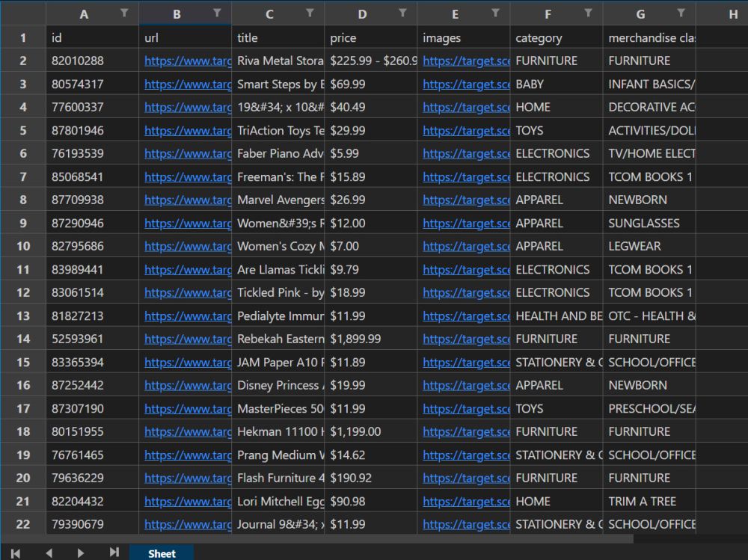748x560 pixels.
Task: Select cell with id 79390679
Action: pyautogui.click(x=93, y=525)
